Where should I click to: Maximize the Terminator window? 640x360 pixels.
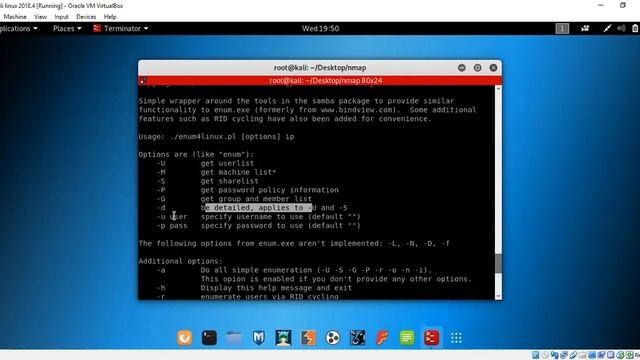coord(478,68)
